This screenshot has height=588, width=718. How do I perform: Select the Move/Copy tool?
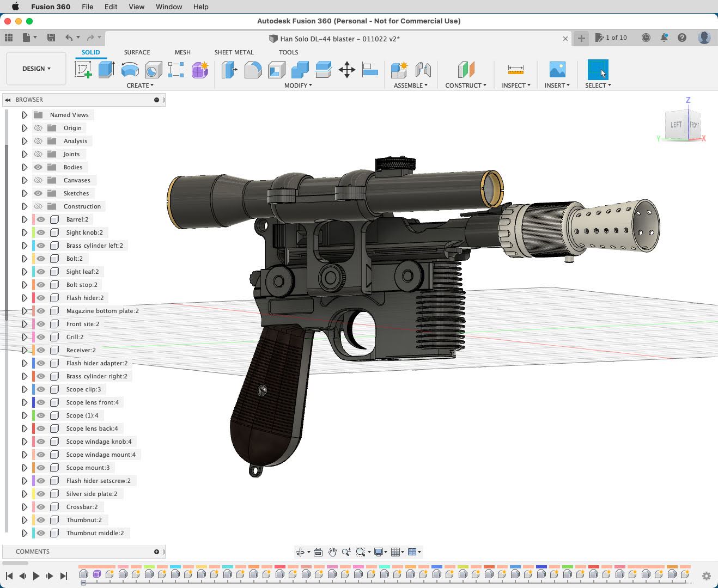point(347,70)
